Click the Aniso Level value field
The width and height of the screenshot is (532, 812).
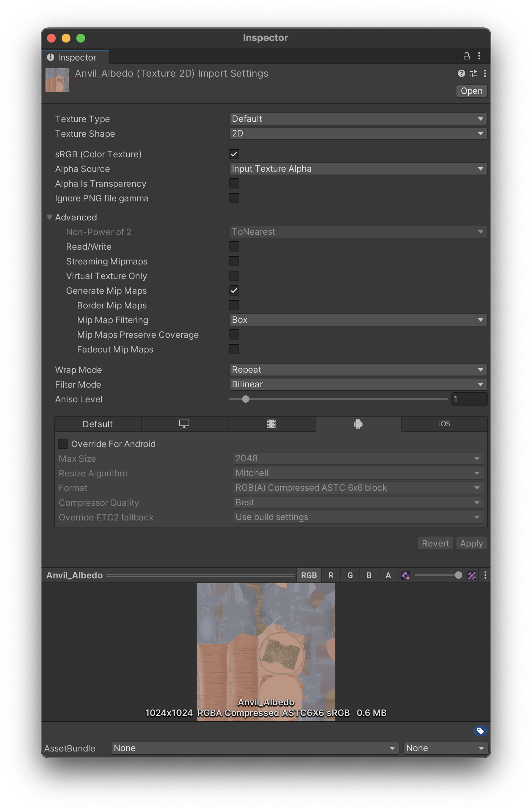(x=469, y=399)
